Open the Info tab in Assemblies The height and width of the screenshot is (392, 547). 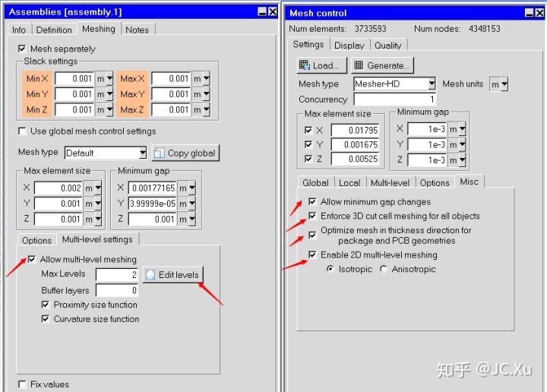19,30
